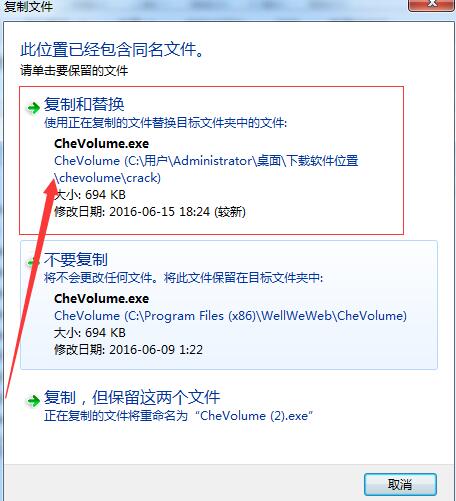Viewport: 456px width, 501px height.
Task: Choose the 复制和替换 option title
Action: 84,104
